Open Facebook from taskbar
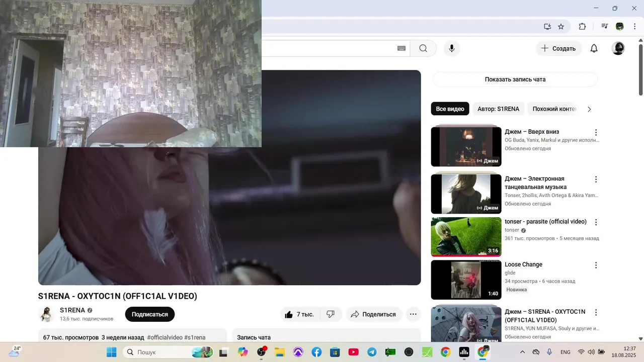The height and width of the screenshot is (362, 644). point(316,352)
